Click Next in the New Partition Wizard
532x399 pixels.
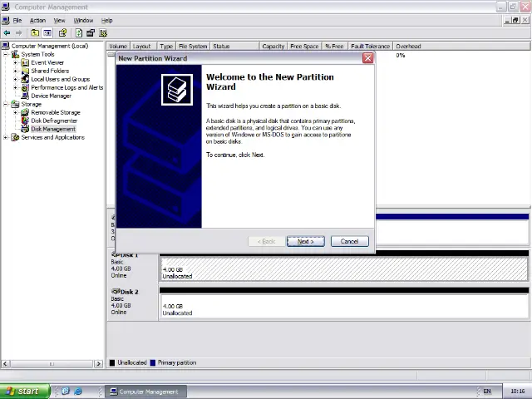pos(305,241)
